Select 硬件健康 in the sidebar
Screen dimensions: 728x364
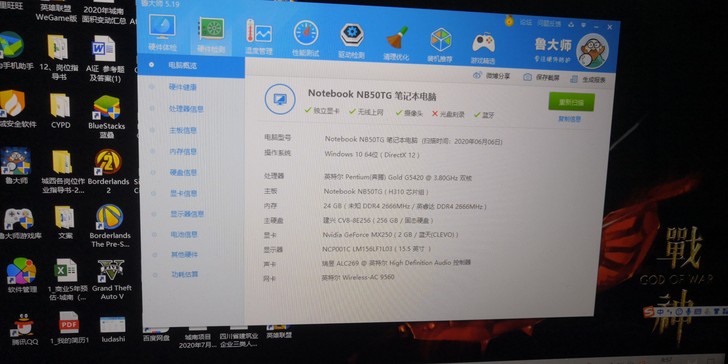point(182,87)
